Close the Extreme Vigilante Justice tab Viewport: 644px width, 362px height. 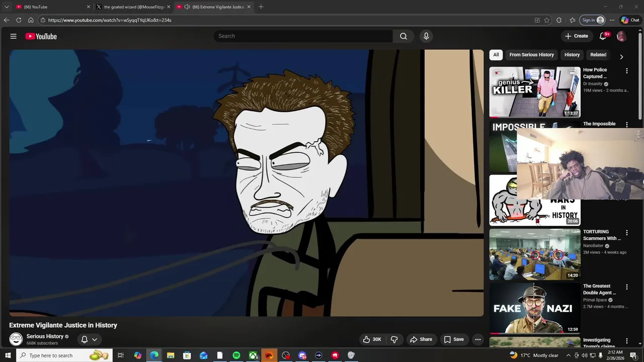point(249,7)
